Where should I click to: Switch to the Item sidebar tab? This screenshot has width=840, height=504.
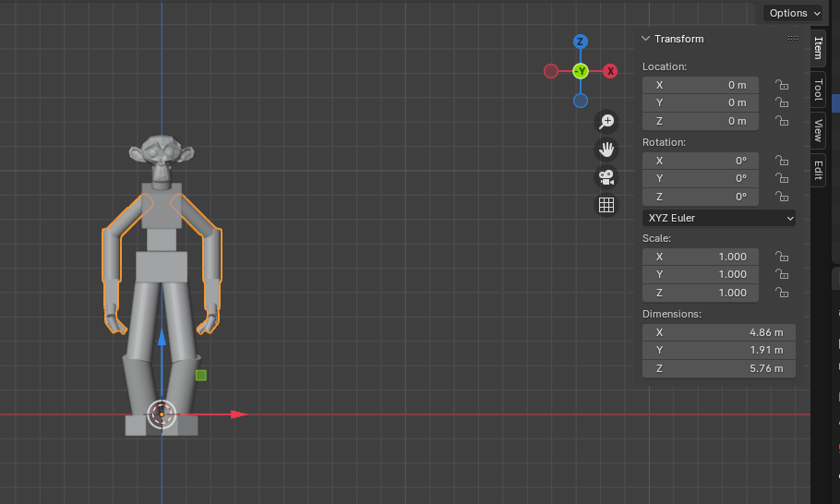[x=818, y=48]
